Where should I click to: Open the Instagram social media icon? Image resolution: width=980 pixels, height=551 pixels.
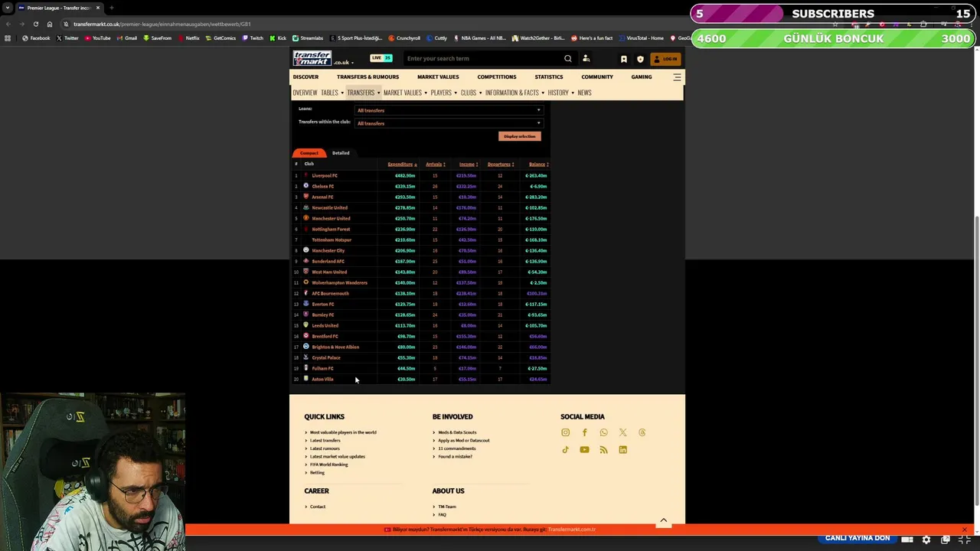tap(565, 432)
